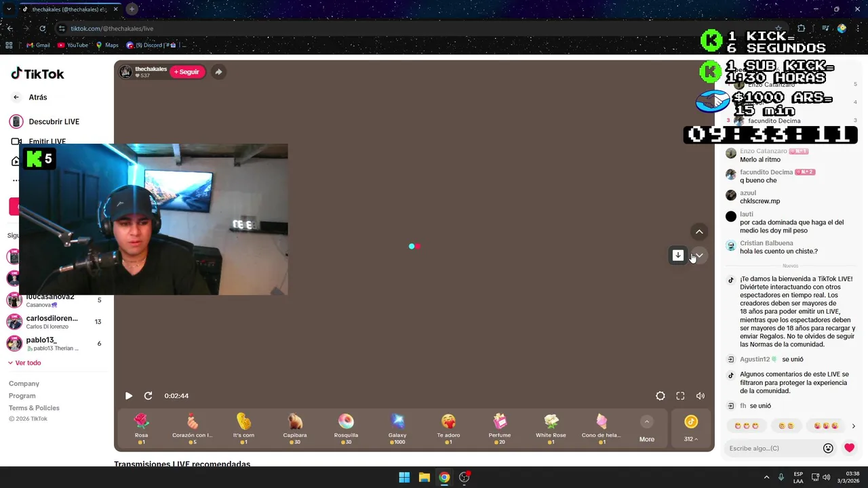Reload the live stream

click(x=148, y=396)
